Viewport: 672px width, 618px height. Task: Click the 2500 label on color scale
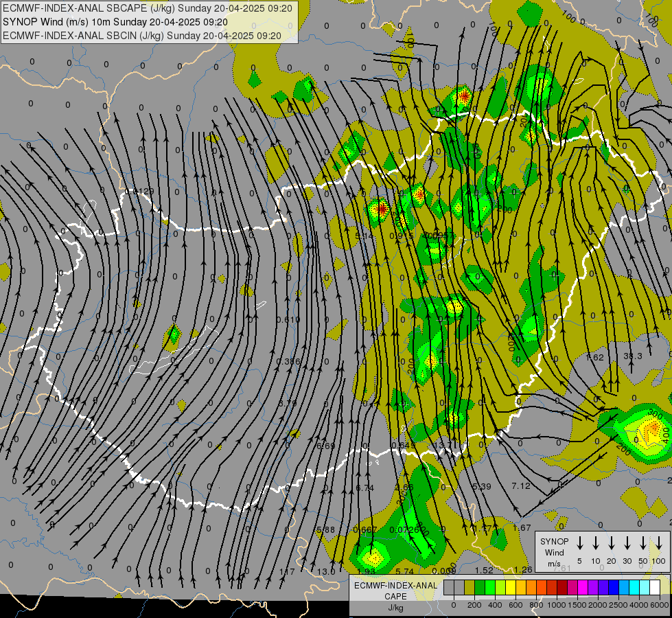618,605
